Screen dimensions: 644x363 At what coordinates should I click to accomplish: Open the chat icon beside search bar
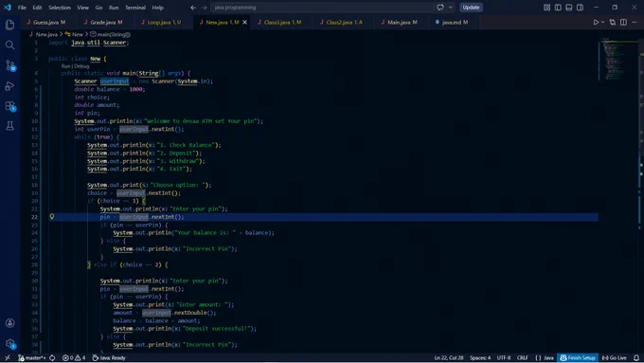coord(440,8)
